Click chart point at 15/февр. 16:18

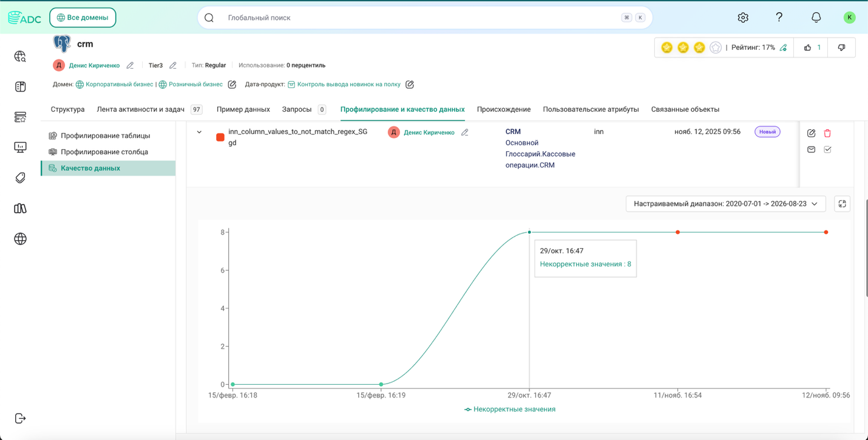tap(233, 384)
